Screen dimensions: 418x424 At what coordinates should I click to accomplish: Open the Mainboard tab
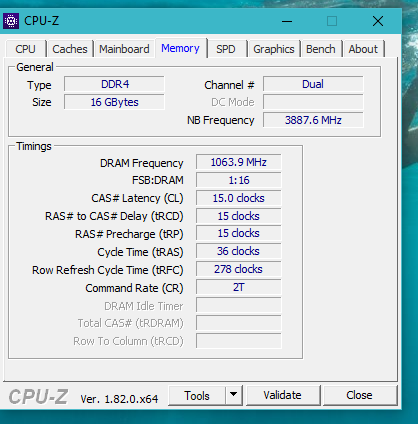click(x=124, y=49)
